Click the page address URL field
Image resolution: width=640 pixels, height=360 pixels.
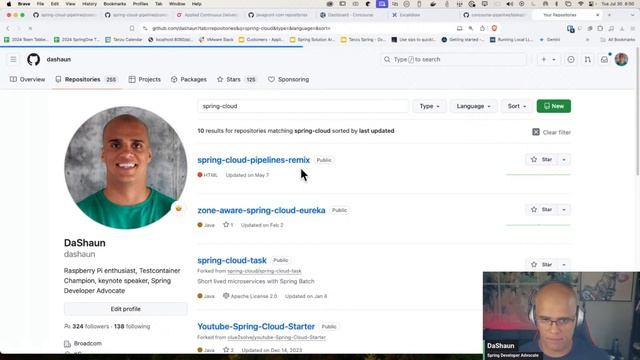[x=302, y=28]
